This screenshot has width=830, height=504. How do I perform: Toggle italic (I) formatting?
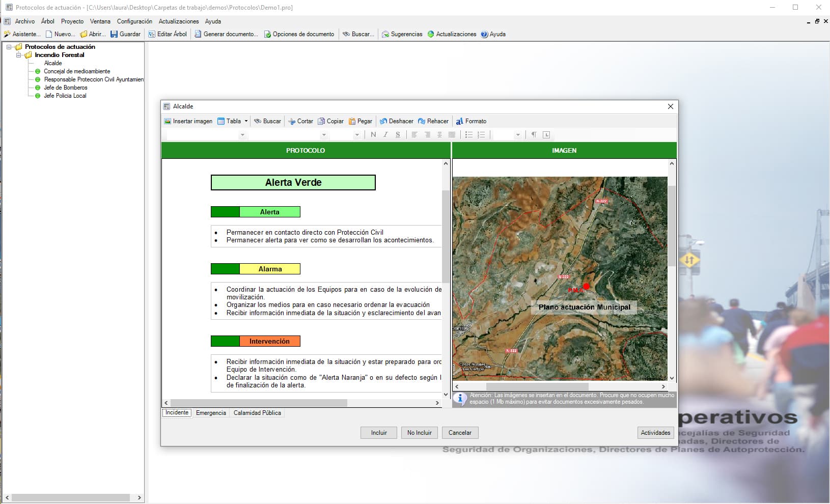point(385,135)
